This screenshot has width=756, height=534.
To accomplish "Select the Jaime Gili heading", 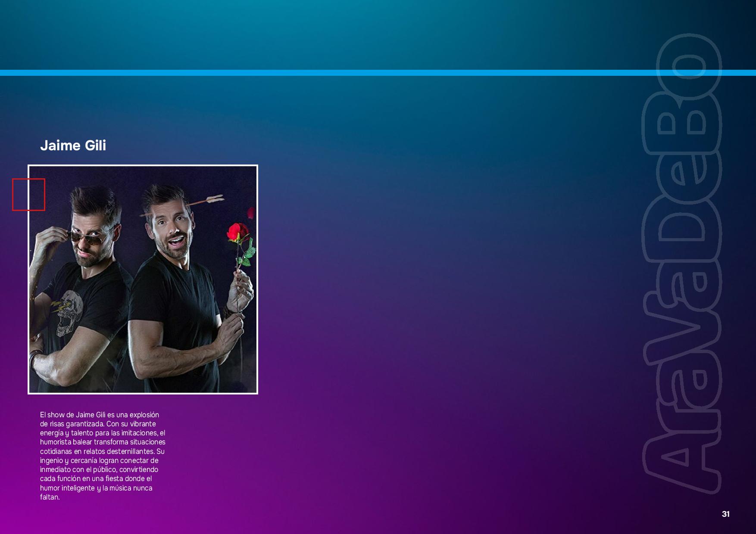I will click(73, 146).
